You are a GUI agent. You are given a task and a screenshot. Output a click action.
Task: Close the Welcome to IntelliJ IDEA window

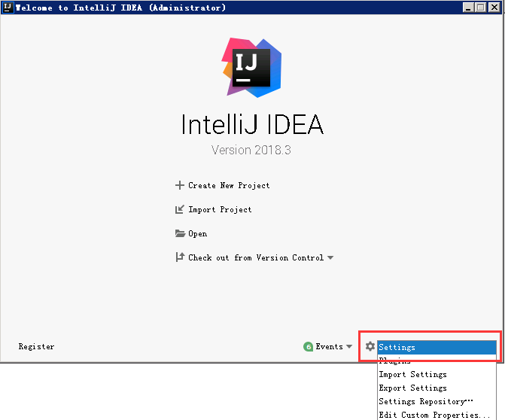(x=494, y=7)
